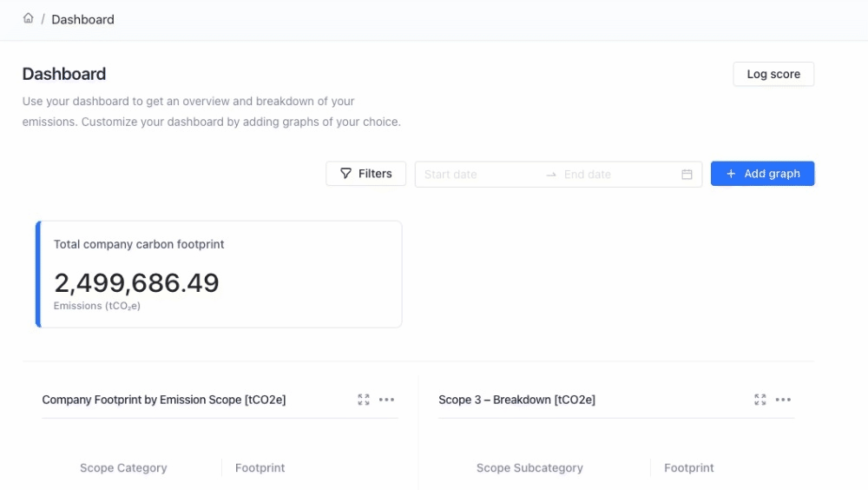Click the home icon in the breadcrumb
868x490 pixels.
[29, 18]
